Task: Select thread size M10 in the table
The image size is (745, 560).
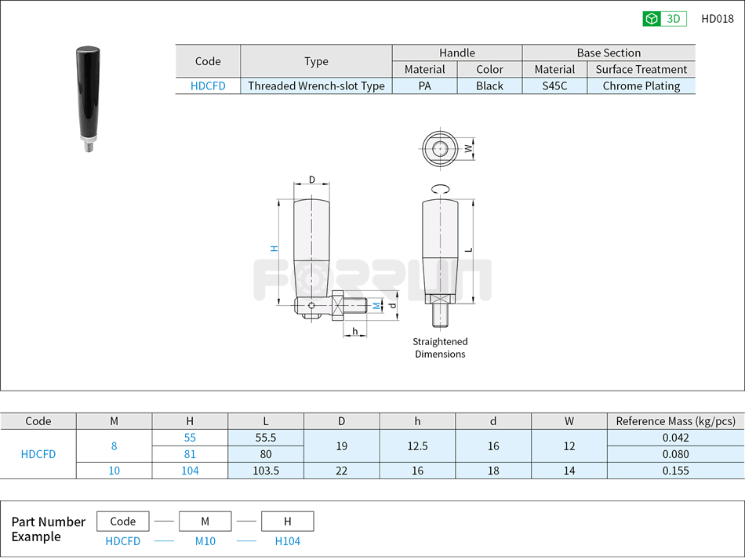Action: click(x=114, y=471)
